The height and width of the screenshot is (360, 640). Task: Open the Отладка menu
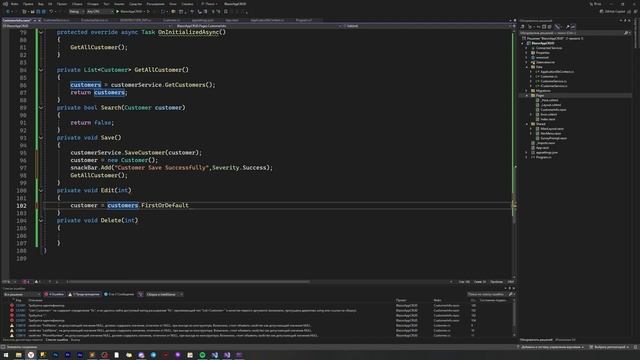[x=93, y=4]
